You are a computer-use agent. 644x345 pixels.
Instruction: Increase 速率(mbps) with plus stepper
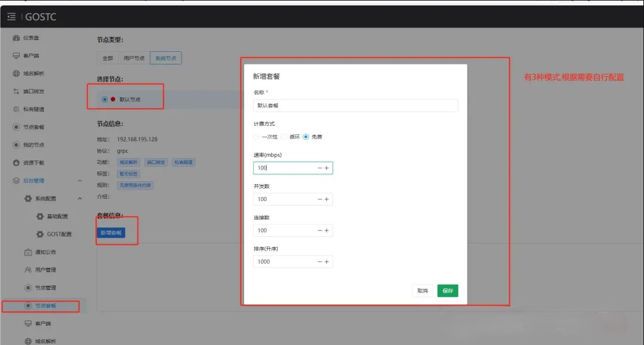[x=326, y=168]
